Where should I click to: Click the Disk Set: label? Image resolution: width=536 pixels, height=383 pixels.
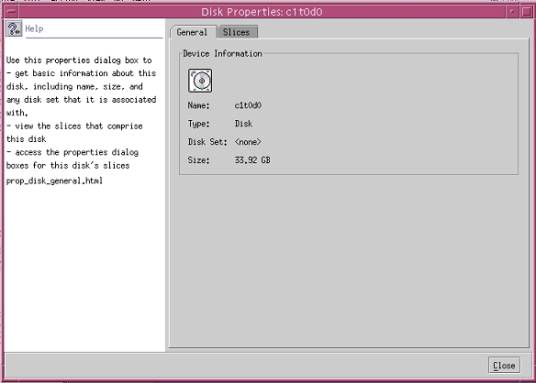coord(207,142)
